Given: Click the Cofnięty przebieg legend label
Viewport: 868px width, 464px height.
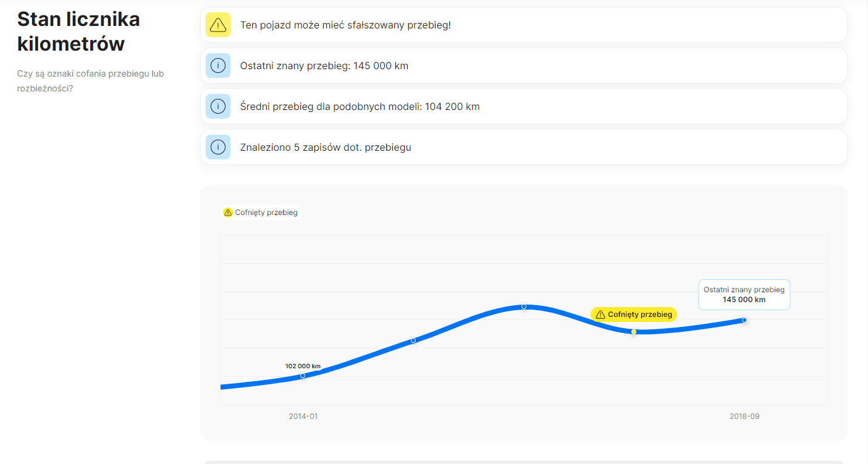Looking at the screenshot, I should pyautogui.click(x=266, y=213).
